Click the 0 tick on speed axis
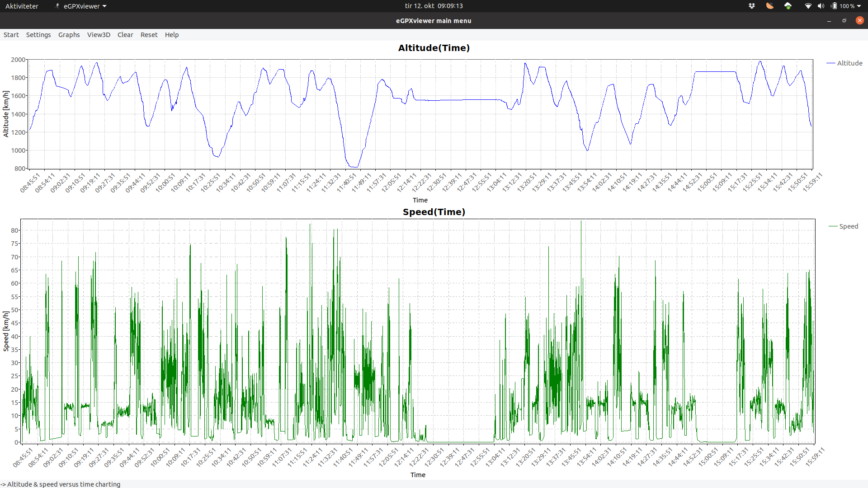The height and width of the screenshot is (488, 868). point(17,442)
